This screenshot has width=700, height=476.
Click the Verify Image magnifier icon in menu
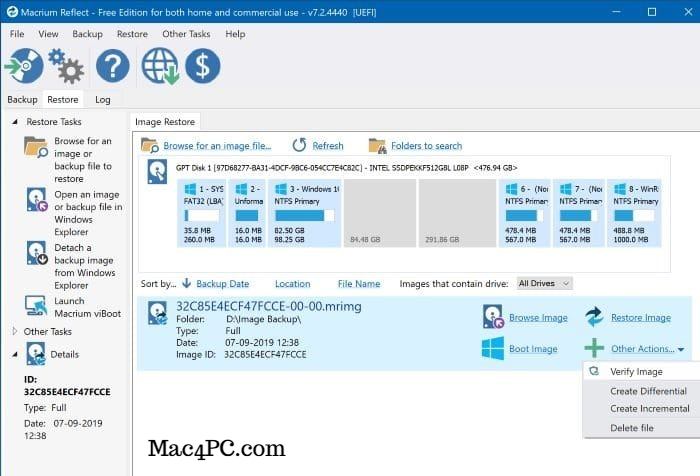click(594, 371)
